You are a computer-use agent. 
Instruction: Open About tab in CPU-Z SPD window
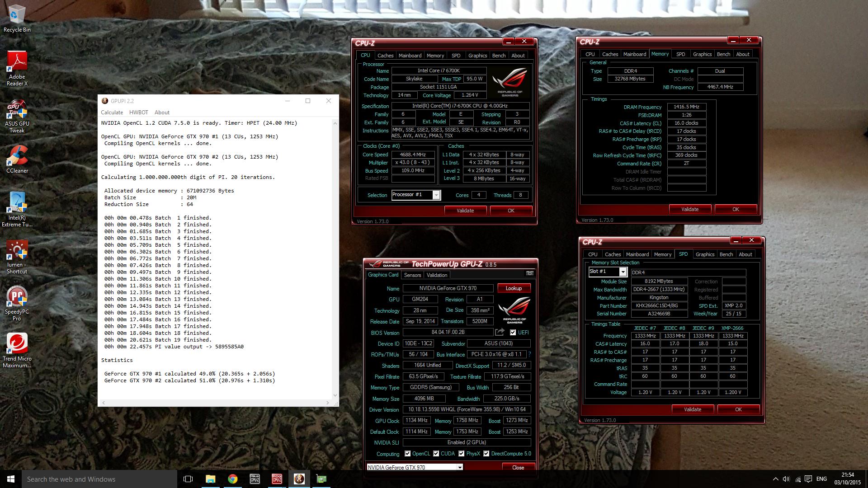pos(745,254)
